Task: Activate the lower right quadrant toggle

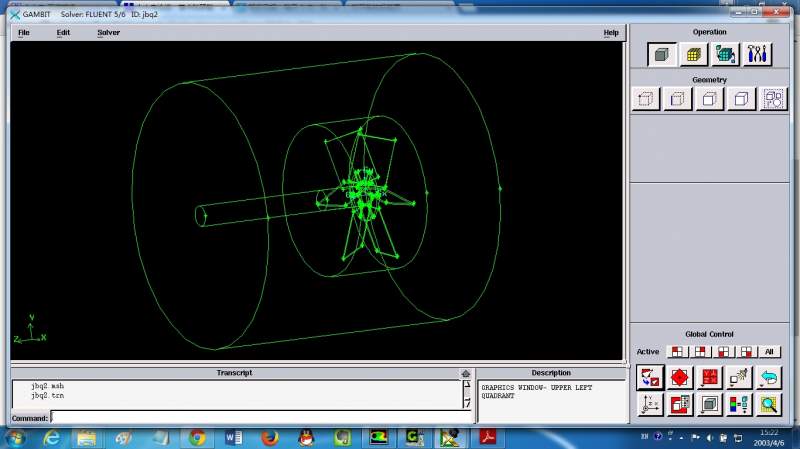Action: 746,352
